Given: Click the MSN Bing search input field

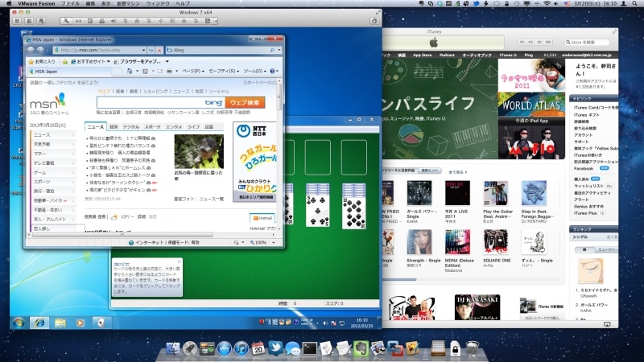Looking at the screenshot, I should [x=161, y=103].
